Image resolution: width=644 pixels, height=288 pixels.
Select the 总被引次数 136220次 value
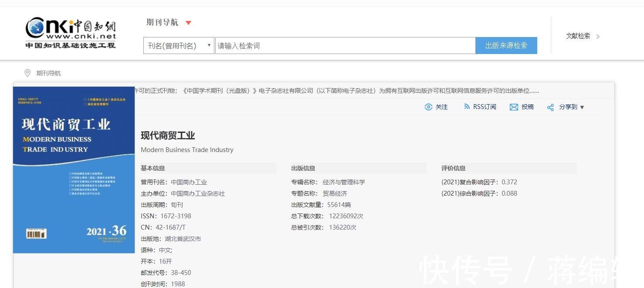pos(342,227)
